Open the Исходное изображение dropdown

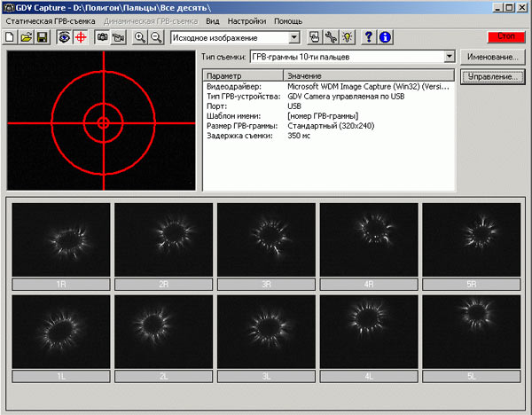[x=294, y=37]
